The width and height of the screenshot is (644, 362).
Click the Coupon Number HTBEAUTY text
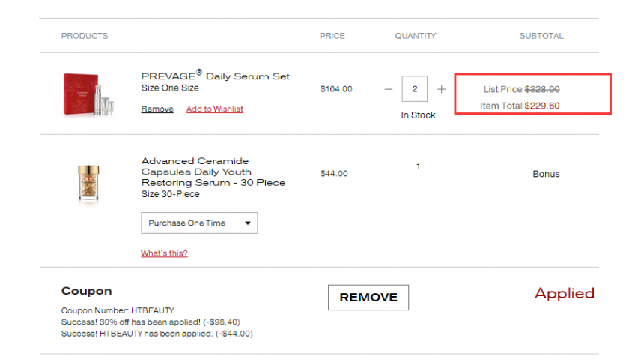[118, 310]
